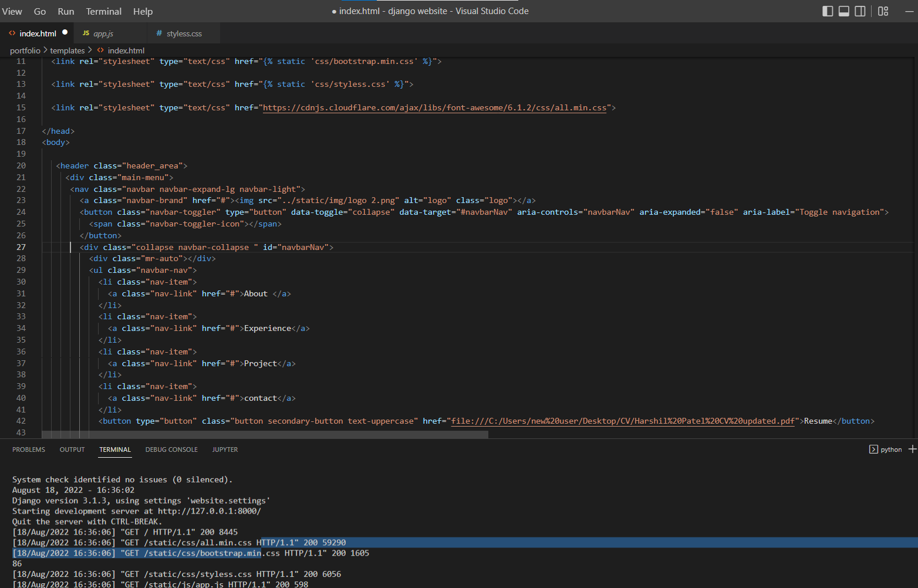Open the OUTPUT panel tab

(72, 450)
